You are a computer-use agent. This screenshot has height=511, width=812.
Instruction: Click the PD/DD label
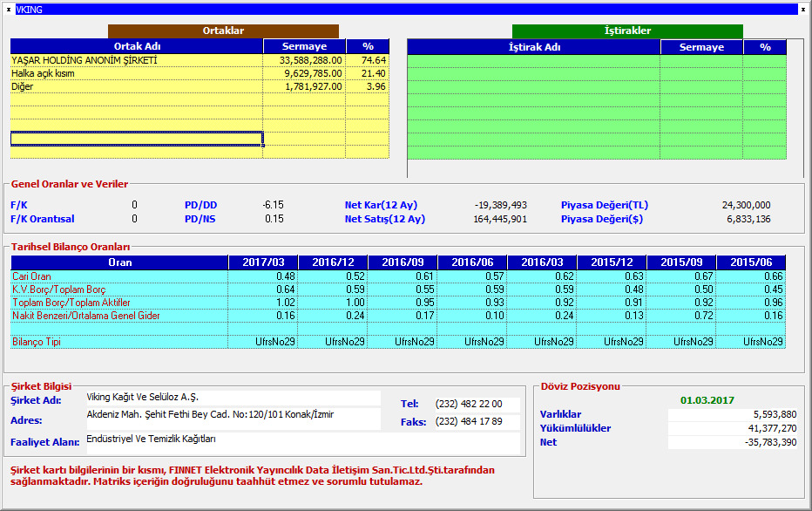click(x=201, y=205)
